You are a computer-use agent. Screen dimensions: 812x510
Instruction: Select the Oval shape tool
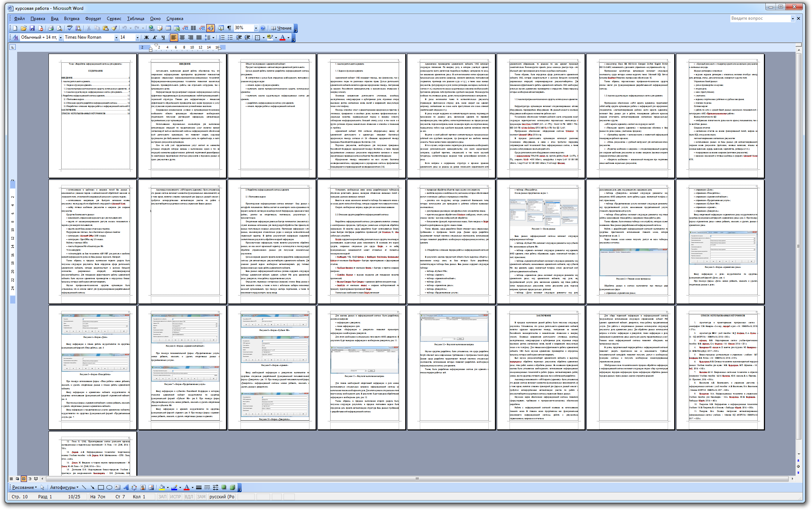[109, 487]
